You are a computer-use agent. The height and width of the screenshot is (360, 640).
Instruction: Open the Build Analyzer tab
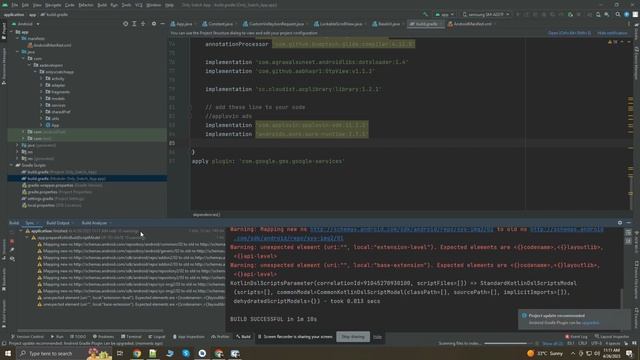(94, 223)
